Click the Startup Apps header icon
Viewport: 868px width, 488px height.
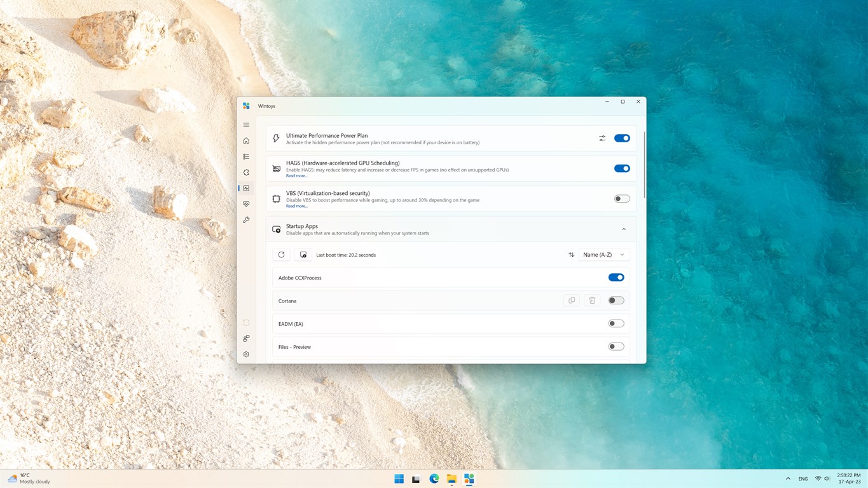click(x=276, y=229)
